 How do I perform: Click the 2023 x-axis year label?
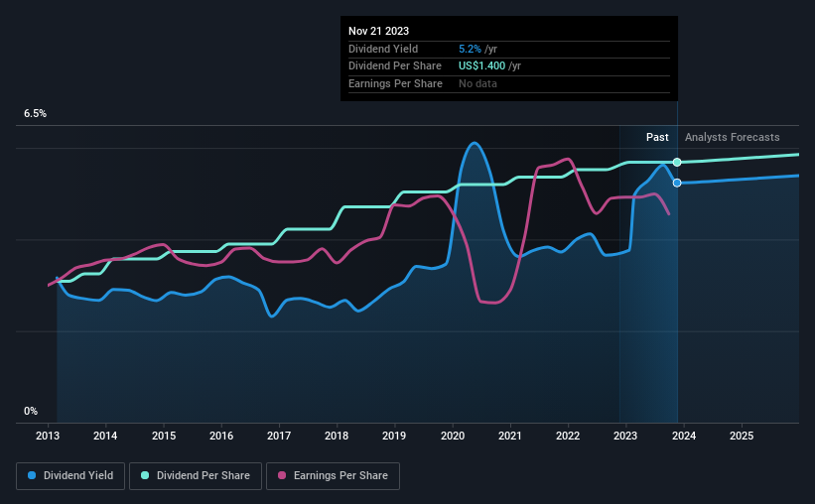[x=625, y=436]
